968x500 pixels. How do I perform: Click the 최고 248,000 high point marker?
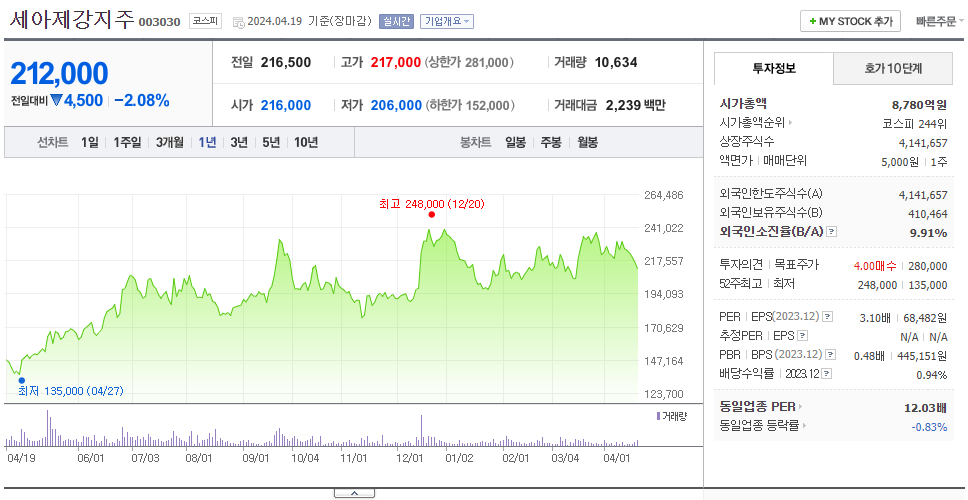pos(432,214)
